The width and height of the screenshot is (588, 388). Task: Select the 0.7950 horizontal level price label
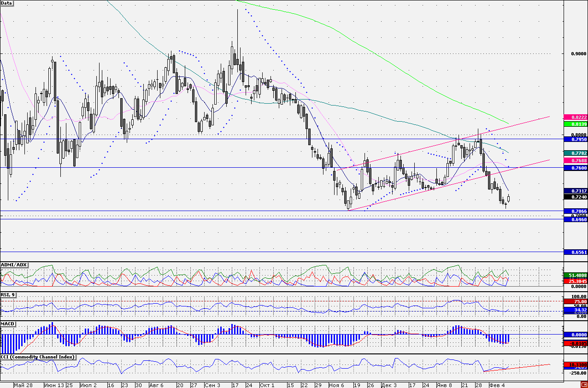[x=575, y=139]
